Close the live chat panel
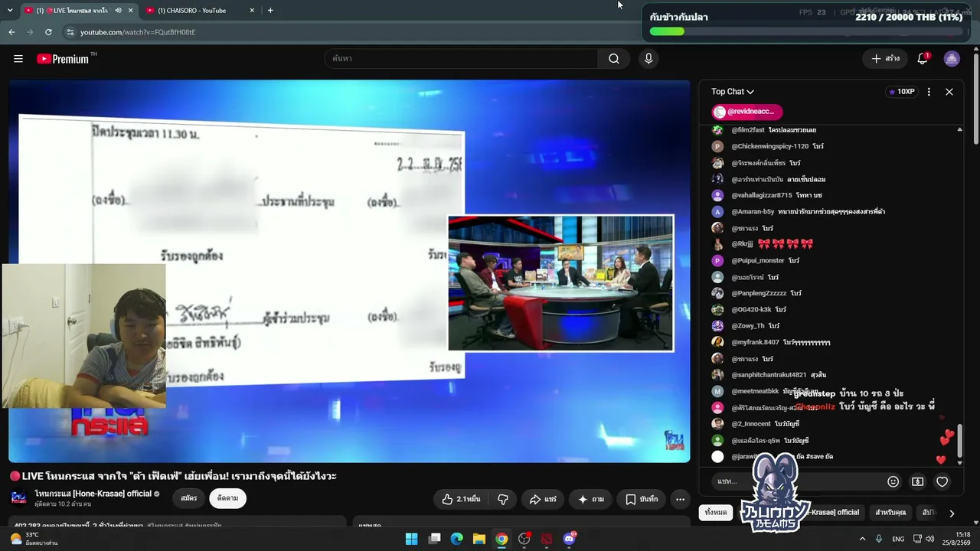This screenshot has height=551, width=980. pyautogui.click(x=949, y=92)
